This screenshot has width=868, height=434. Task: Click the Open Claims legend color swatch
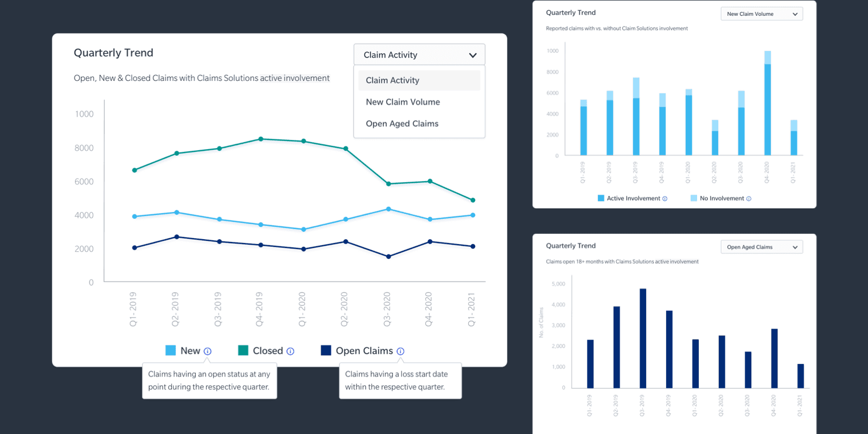pos(326,350)
